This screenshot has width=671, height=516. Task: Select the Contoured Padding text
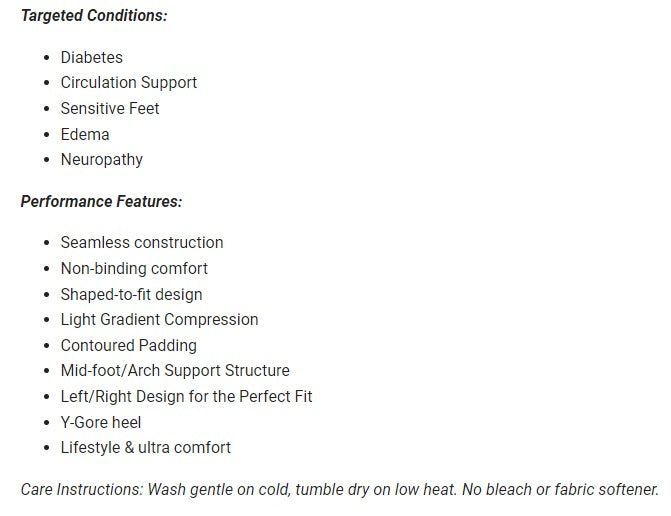(129, 345)
